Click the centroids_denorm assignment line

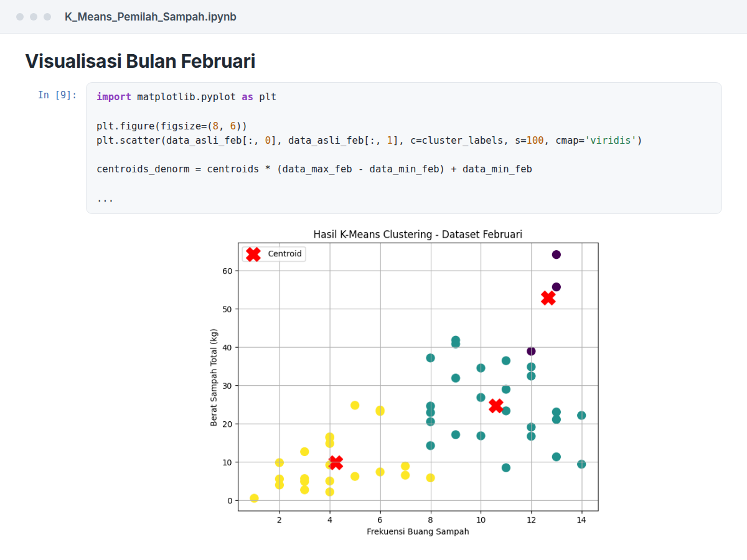pos(314,169)
